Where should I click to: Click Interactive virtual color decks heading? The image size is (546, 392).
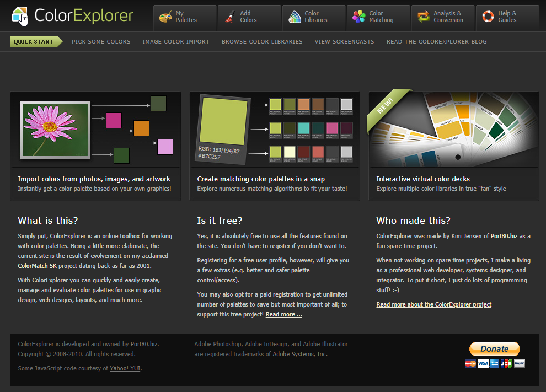pyautogui.click(x=423, y=179)
